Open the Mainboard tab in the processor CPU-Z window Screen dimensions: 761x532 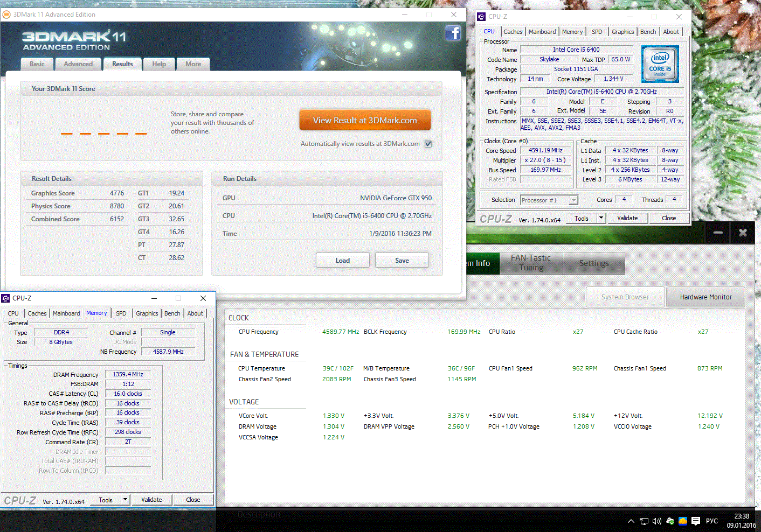click(x=542, y=32)
